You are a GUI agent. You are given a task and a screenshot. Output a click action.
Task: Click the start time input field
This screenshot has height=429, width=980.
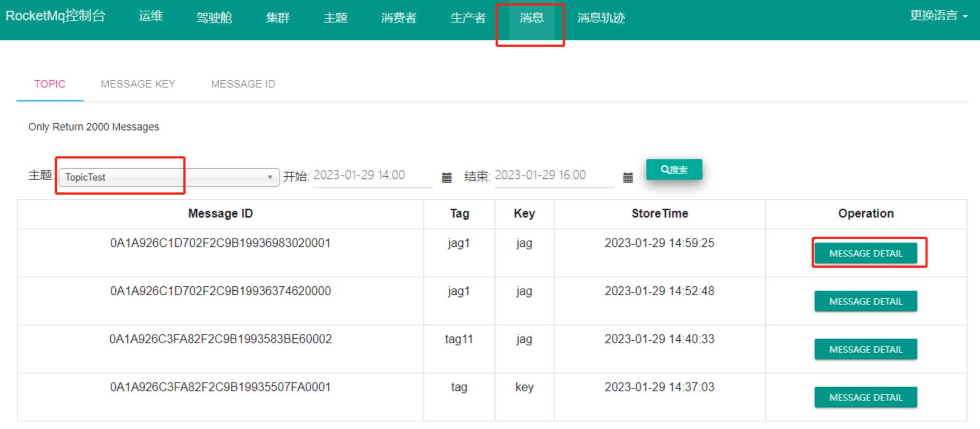pos(372,176)
